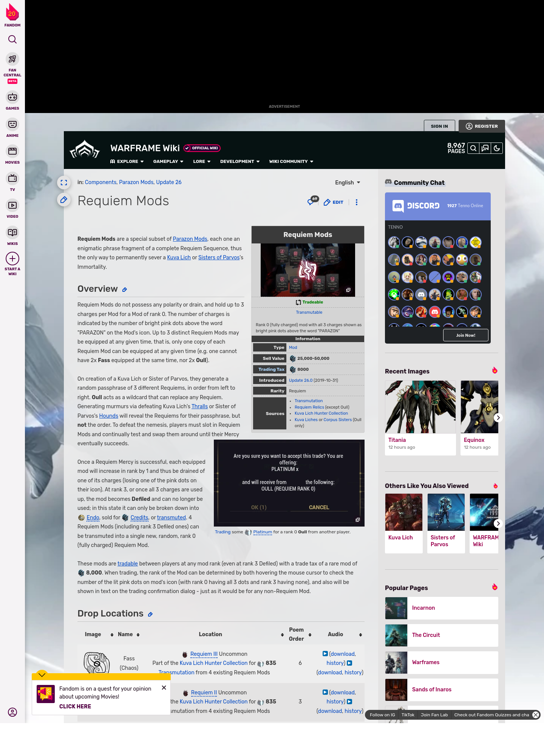
Task: Open the tradable link in the overview text
Action: click(x=128, y=564)
